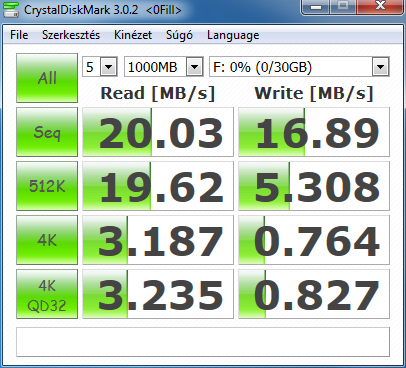The image size is (406, 368).
Task: Expand the test count dropdown showing 5
Action: [108, 67]
